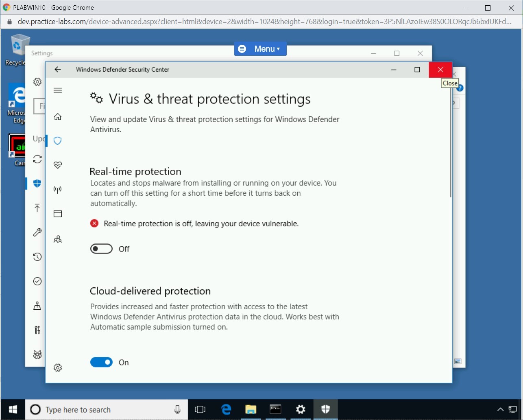Click the Windows Start button

[x=13, y=409]
